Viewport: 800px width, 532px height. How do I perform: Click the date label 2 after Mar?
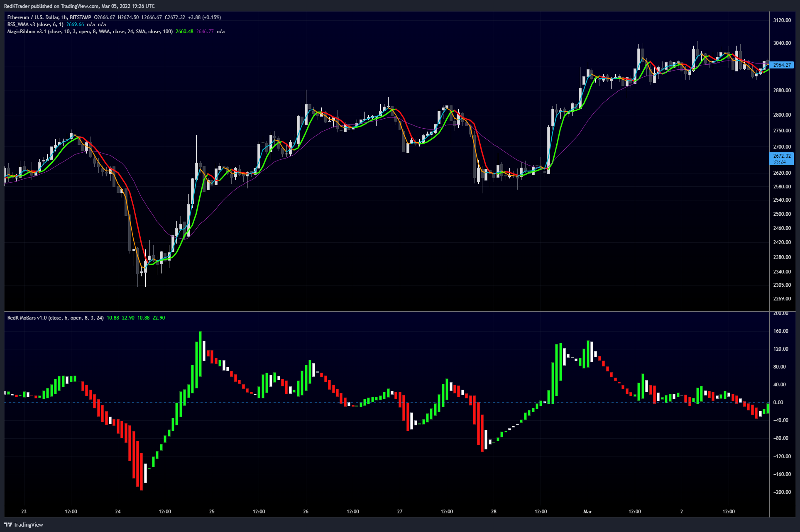click(x=681, y=512)
